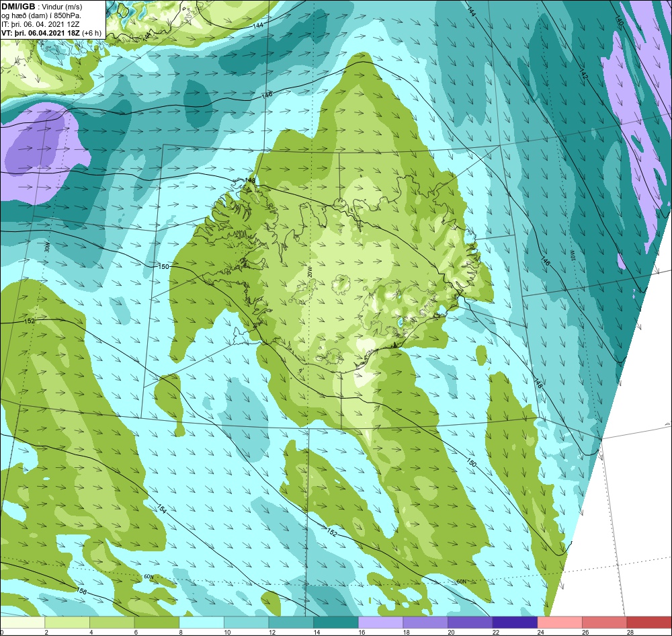Click the '148' contour label at Westfjords tip
The height and width of the screenshot is (636, 672).
(250, 181)
